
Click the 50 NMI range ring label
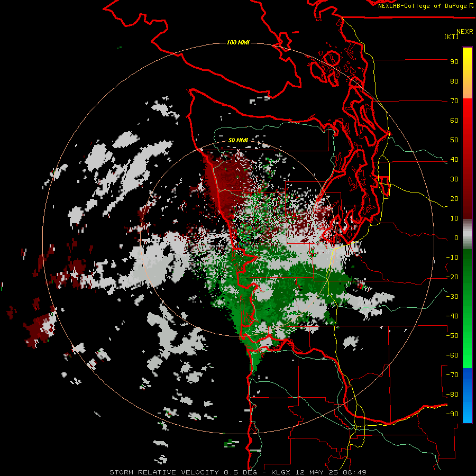point(238,140)
